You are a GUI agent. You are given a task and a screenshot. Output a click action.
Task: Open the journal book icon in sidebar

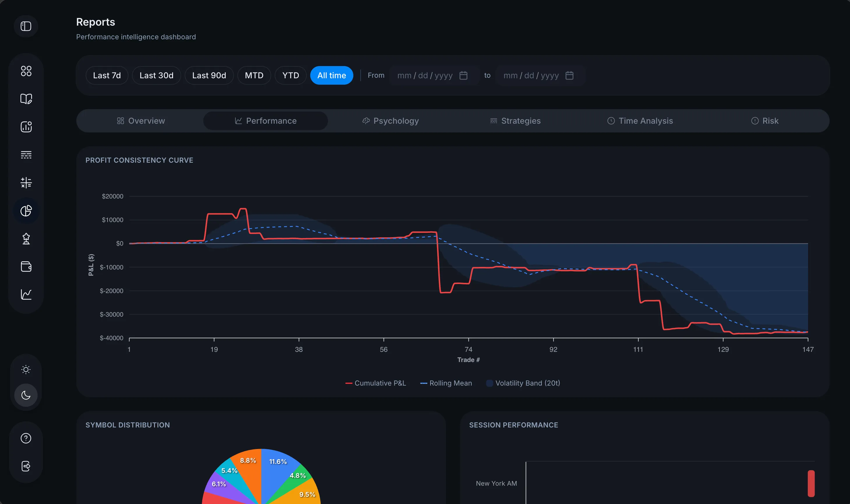(26, 99)
